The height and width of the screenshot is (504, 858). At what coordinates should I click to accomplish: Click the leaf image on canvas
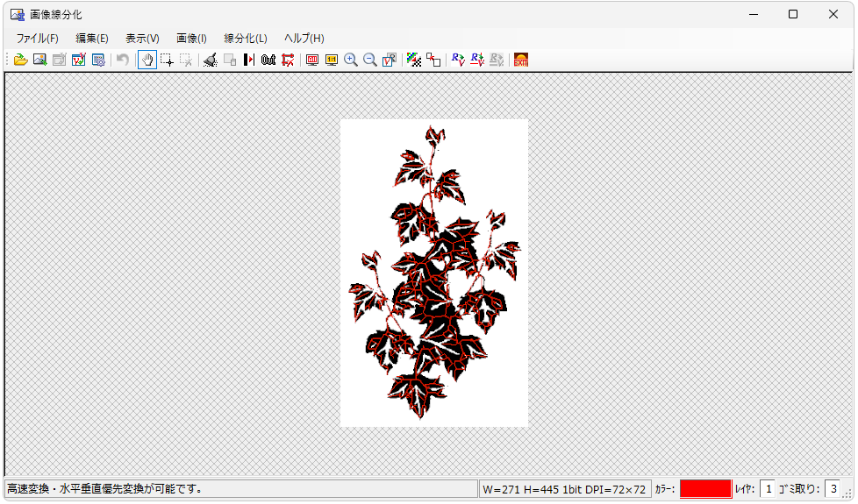click(434, 273)
